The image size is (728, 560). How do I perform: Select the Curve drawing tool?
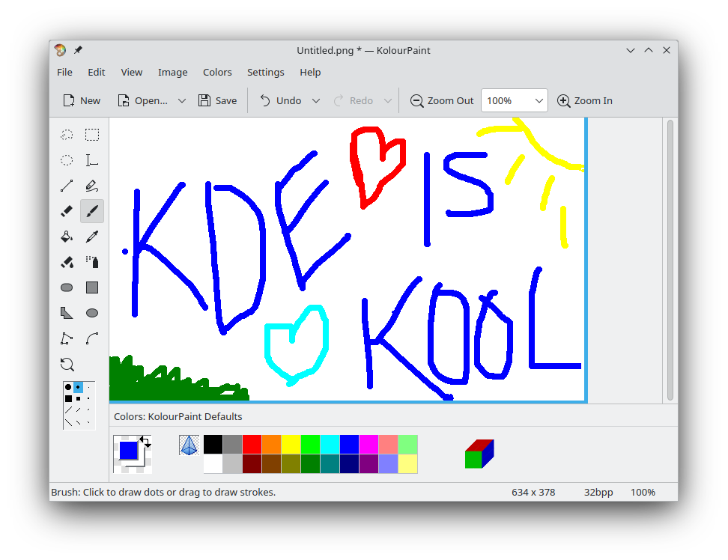(x=92, y=338)
